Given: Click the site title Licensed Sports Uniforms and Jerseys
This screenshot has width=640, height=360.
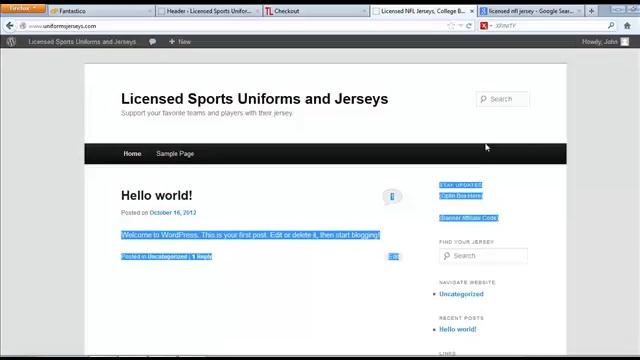Looking at the screenshot, I should 254,99.
